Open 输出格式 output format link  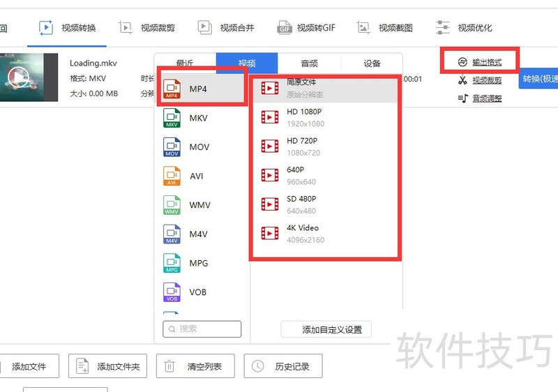486,63
